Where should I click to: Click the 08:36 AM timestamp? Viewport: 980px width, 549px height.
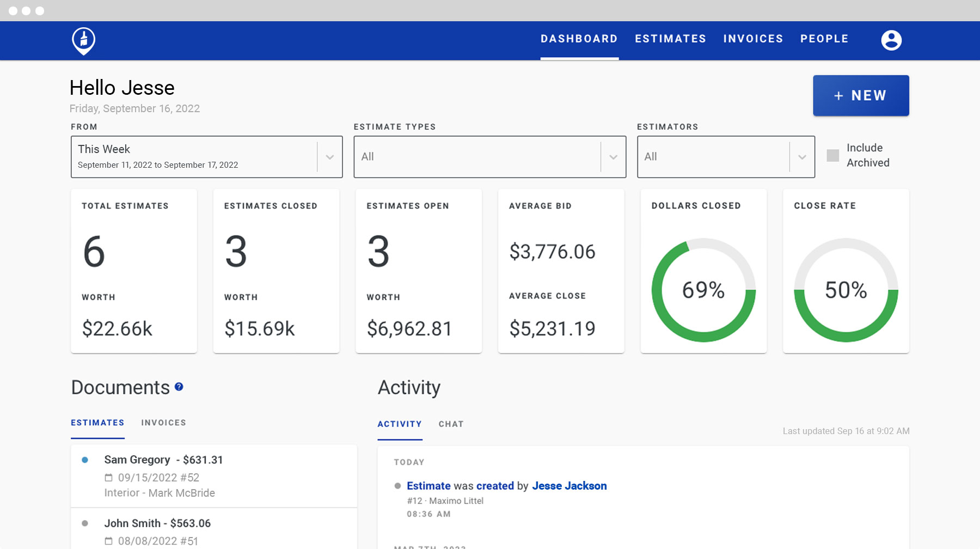428,514
